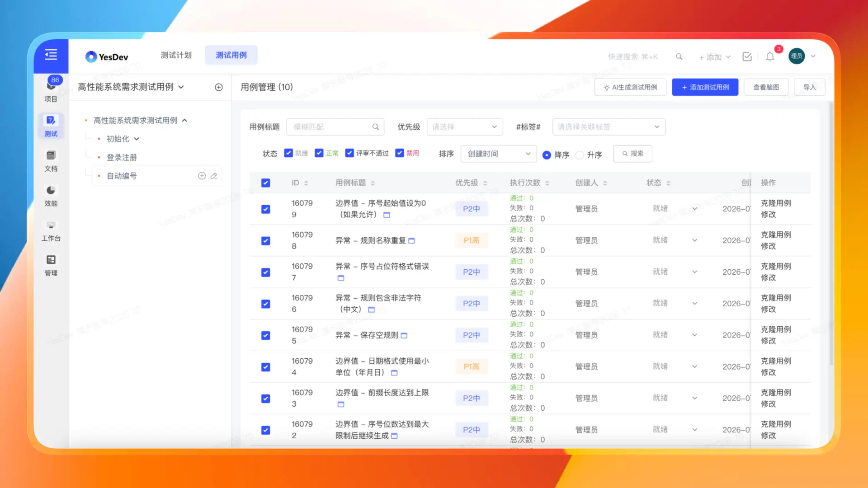Expand the 高性能系统需求测试用例 library selector
868x488 pixels.
click(x=181, y=87)
